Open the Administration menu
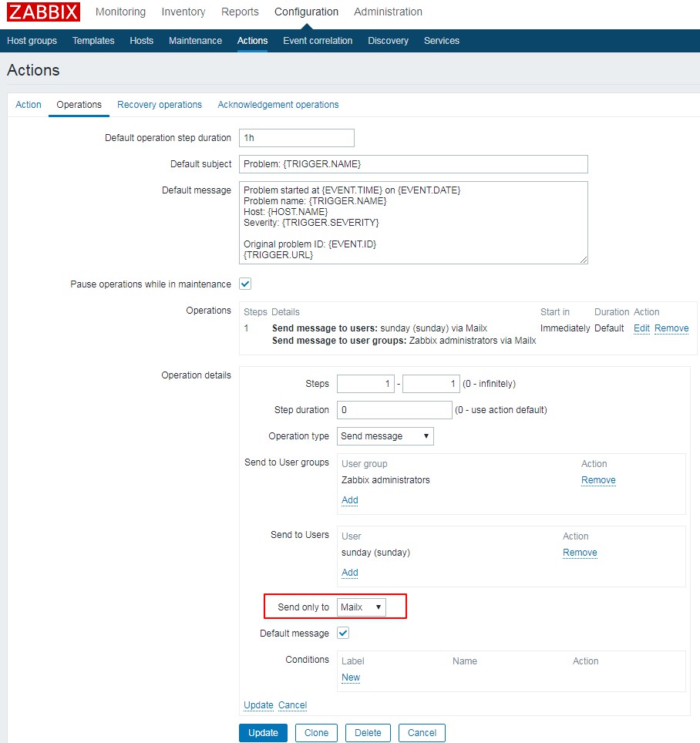This screenshot has height=743, width=700. point(388,12)
